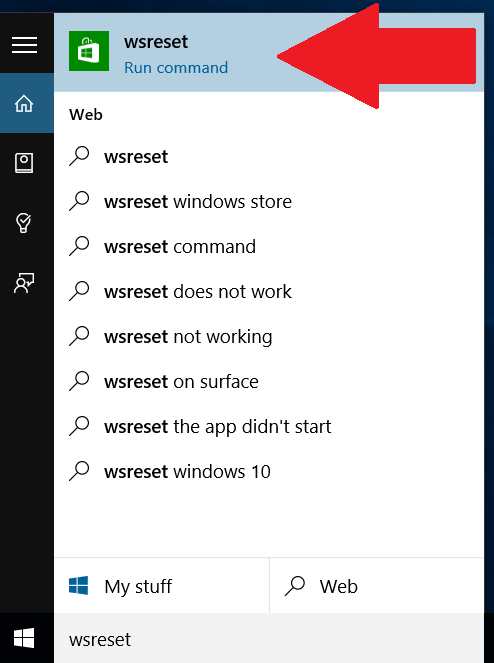Select 'wsreset windows 10' suggestion
Screen dimensions: 494x663
tap(269, 471)
